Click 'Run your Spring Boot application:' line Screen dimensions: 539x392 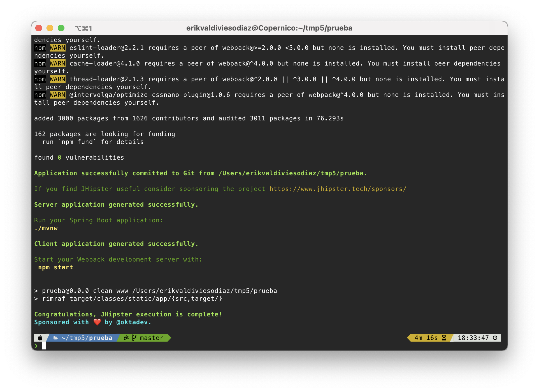pos(99,220)
